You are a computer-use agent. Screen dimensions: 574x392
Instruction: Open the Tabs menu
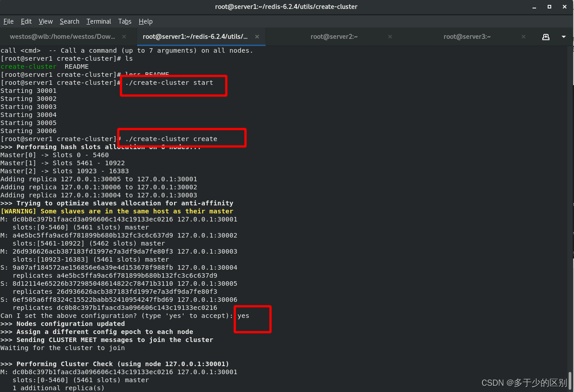coord(125,21)
